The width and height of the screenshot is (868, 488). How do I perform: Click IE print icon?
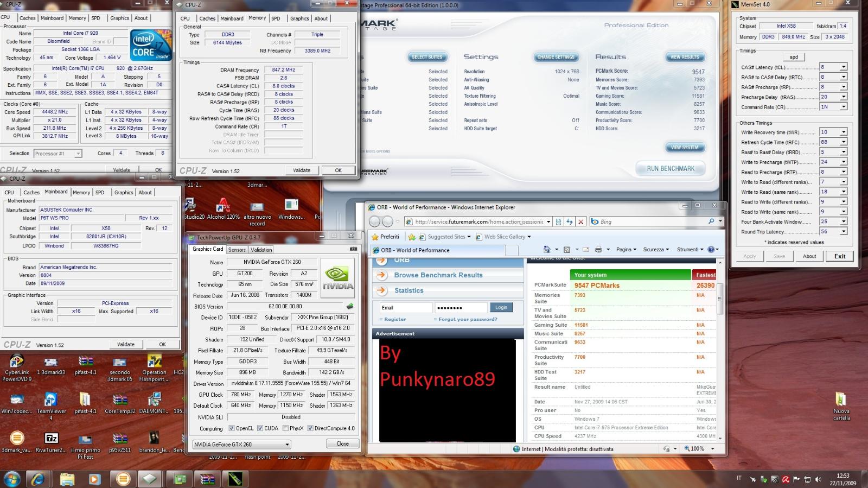(598, 250)
